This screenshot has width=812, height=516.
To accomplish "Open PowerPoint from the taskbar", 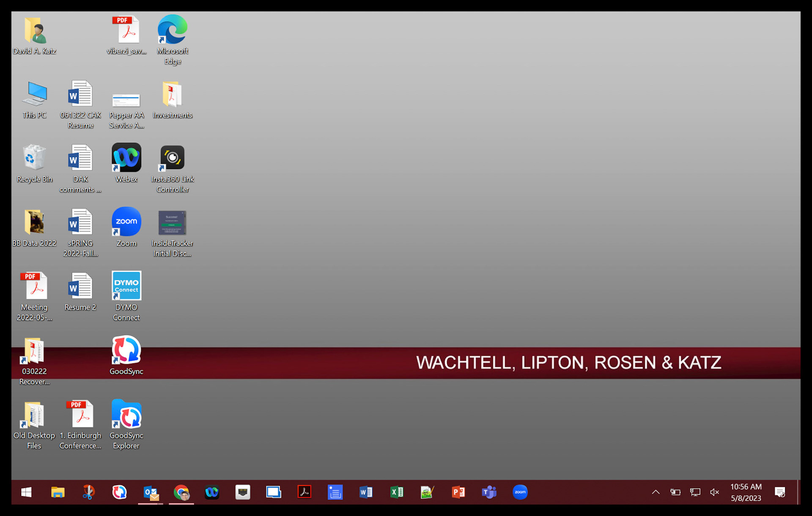I will pyautogui.click(x=458, y=492).
